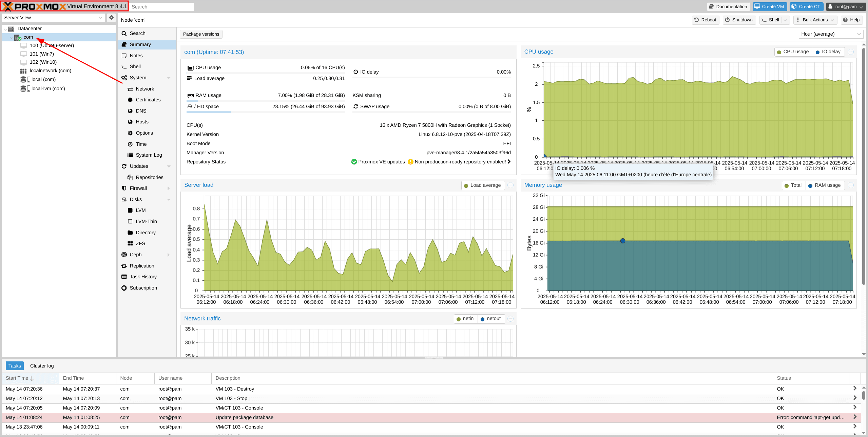The image size is (868, 437).
Task: Click the Options gear icon
Action: tap(130, 133)
